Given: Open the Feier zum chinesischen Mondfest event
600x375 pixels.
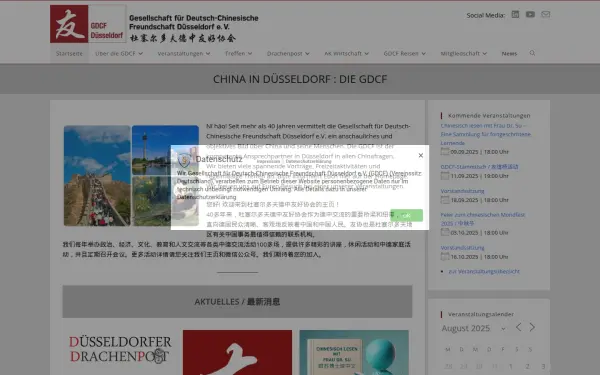Looking at the screenshot, I should [x=483, y=219].
